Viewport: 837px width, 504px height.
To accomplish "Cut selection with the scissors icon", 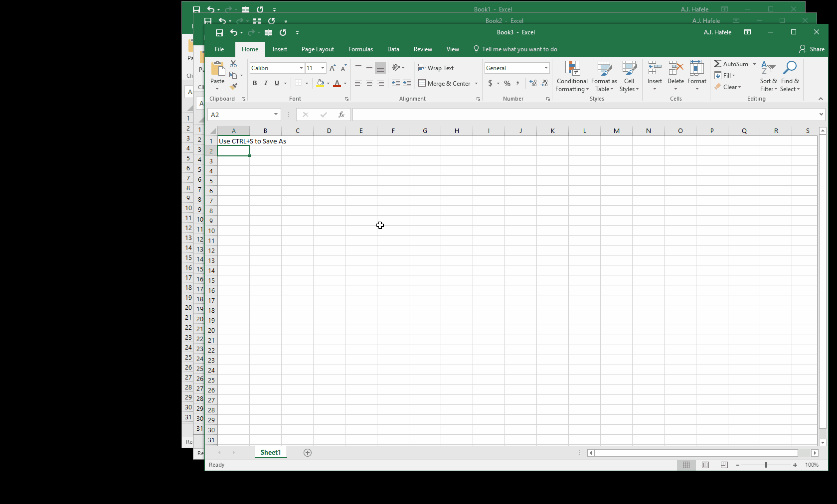I will point(233,64).
